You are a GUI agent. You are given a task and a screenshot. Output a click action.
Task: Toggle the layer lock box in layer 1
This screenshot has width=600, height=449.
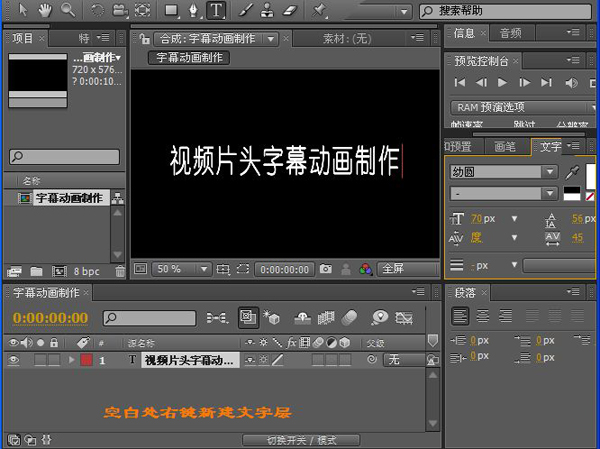pyautogui.click(x=54, y=360)
